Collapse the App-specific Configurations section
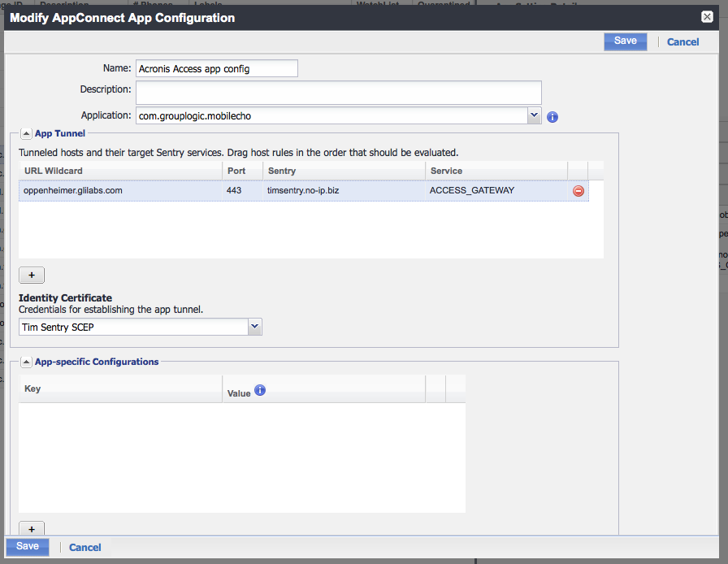The height and width of the screenshot is (564, 728). (x=26, y=362)
